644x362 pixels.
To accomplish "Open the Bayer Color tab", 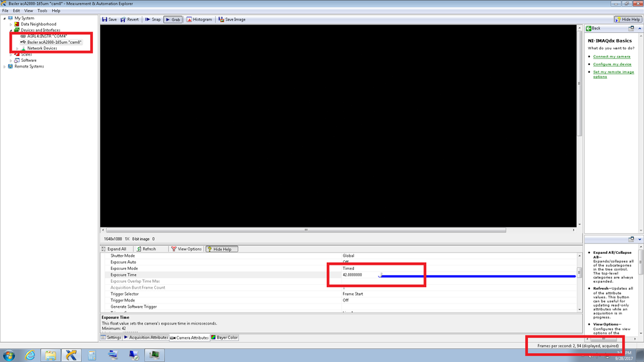I will [x=224, y=338].
